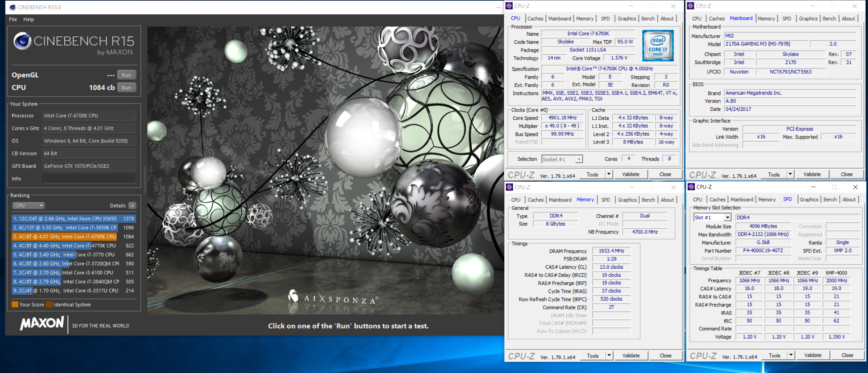Click Validate in Mainboard CPU-Z window
Screen dimensions: 868x373
(812, 174)
